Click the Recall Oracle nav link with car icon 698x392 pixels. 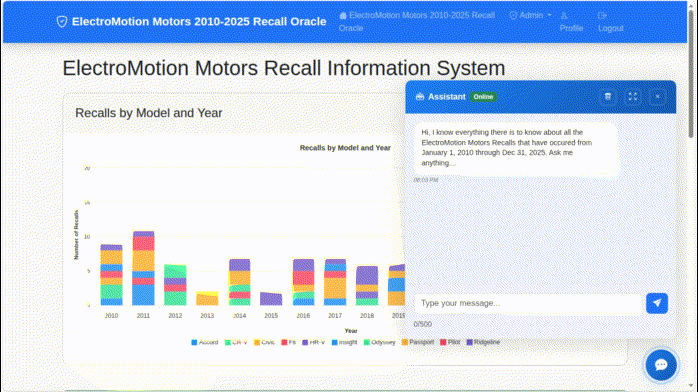tap(417, 21)
